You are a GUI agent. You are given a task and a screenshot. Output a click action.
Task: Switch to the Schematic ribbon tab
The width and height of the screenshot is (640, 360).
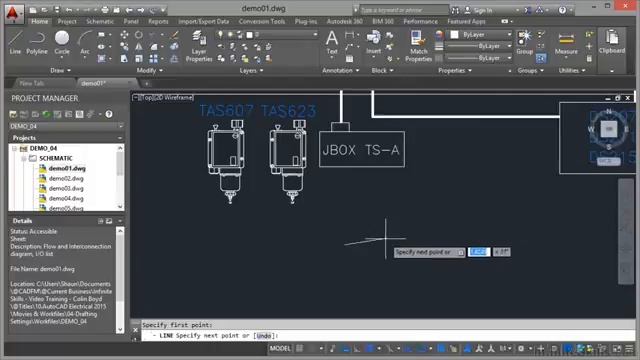[x=100, y=21]
